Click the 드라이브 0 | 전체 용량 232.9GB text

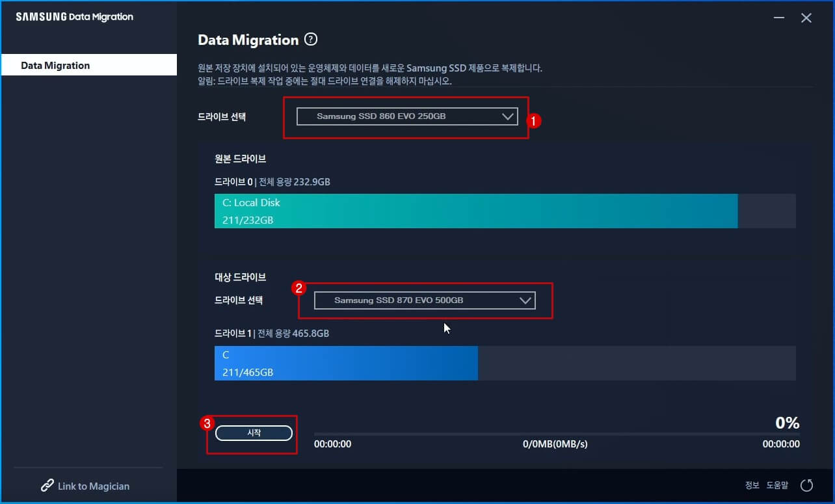click(x=272, y=182)
